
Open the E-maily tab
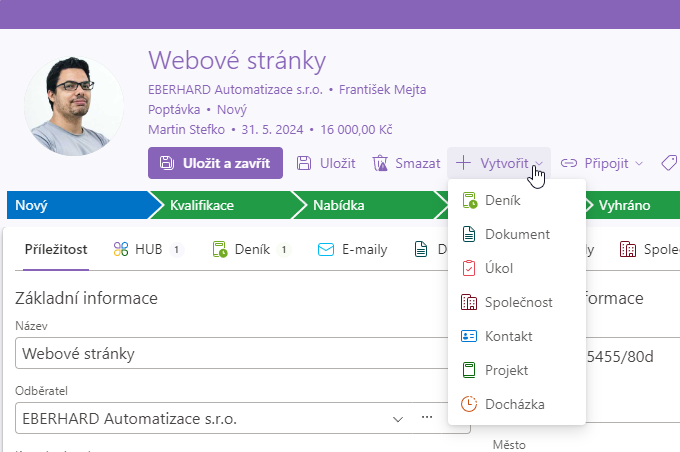click(x=352, y=249)
